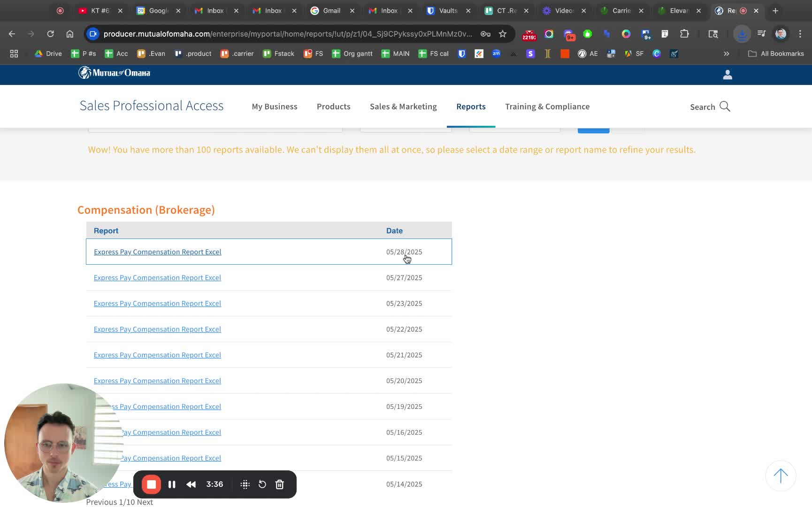
Task: Click the Sales Professional Access title
Action: [x=152, y=106]
